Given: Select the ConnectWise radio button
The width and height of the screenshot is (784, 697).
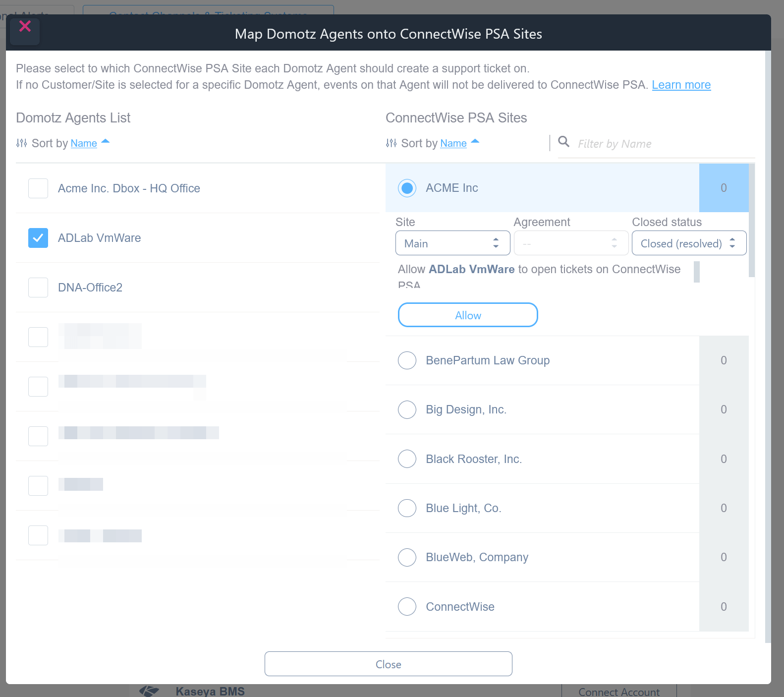Looking at the screenshot, I should (407, 607).
